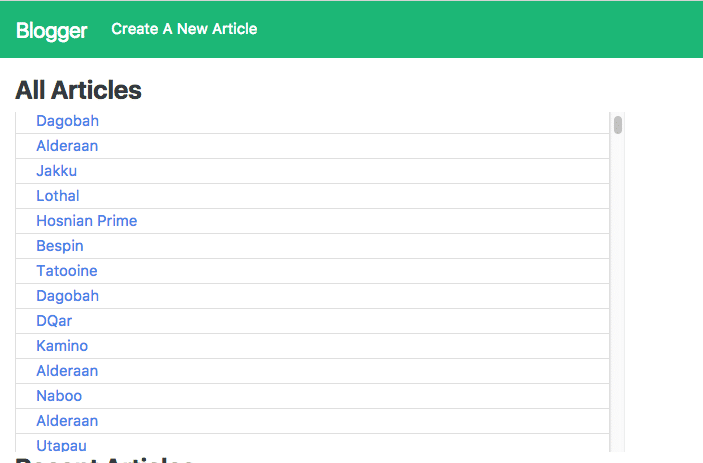The height and width of the screenshot is (463, 703).
Task: Click the All Articles heading
Action: (x=78, y=90)
